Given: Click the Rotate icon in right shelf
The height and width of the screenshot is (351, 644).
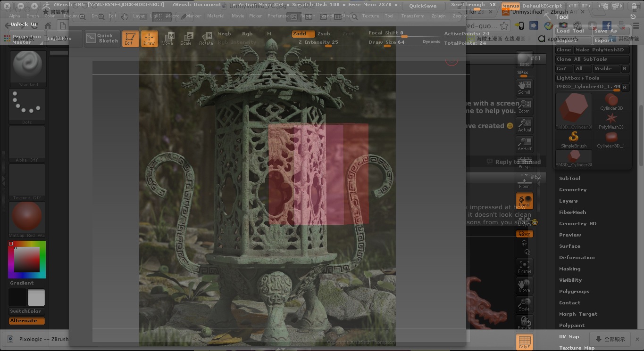Looking at the screenshot, I should coord(524,323).
